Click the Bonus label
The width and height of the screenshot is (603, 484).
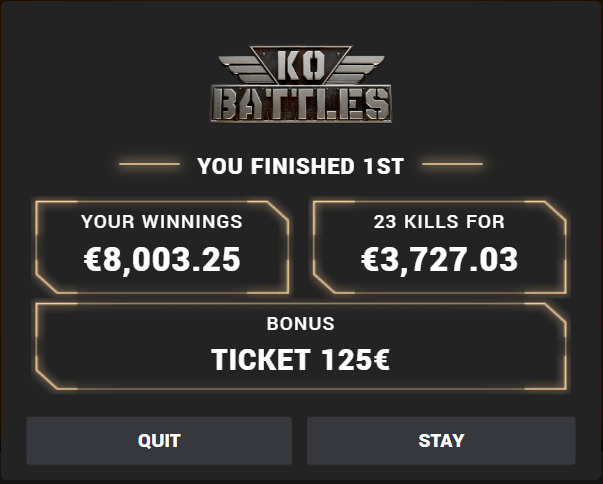point(300,324)
